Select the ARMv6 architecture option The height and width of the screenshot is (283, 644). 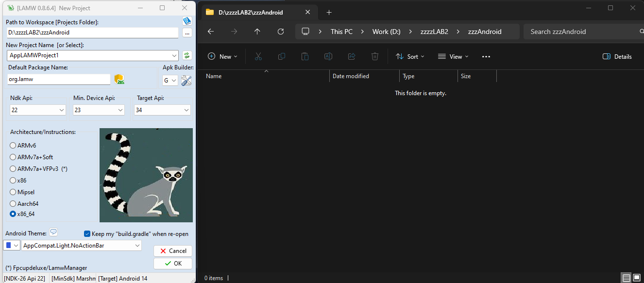tap(13, 146)
